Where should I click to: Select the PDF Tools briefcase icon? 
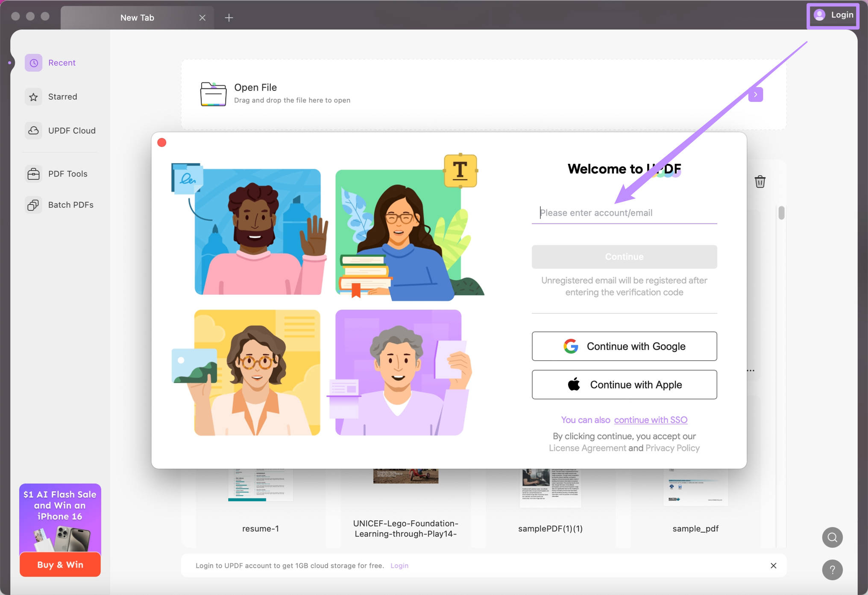[33, 174]
